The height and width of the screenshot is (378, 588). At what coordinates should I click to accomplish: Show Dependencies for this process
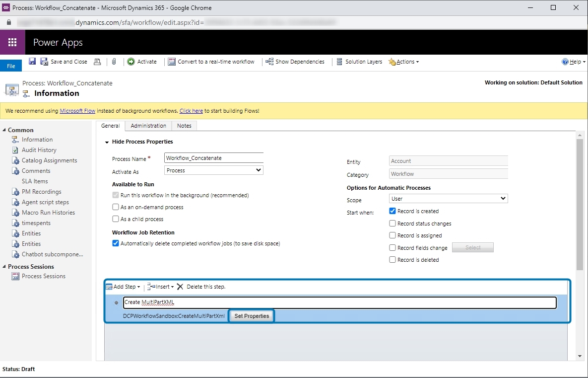295,62
